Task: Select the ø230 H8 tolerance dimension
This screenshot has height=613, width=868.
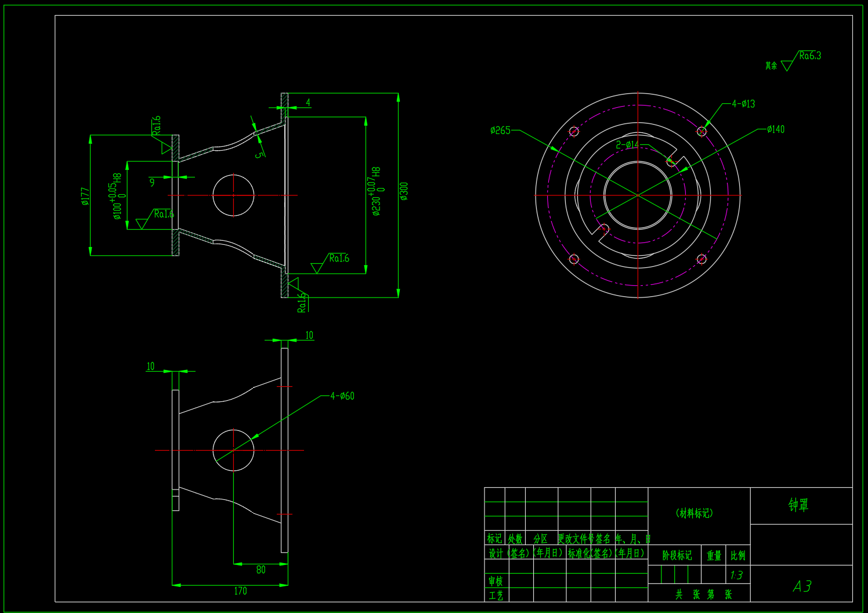Action: (377, 191)
